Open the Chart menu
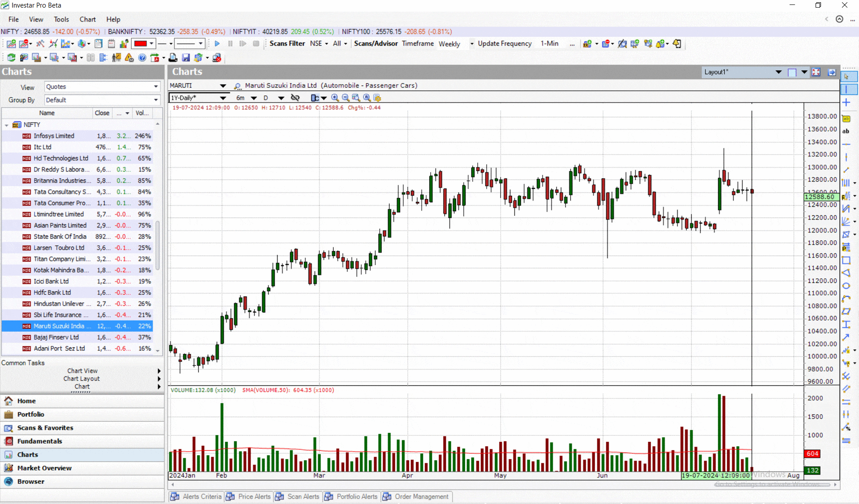Viewport: 859px width, 504px height. pos(87,19)
